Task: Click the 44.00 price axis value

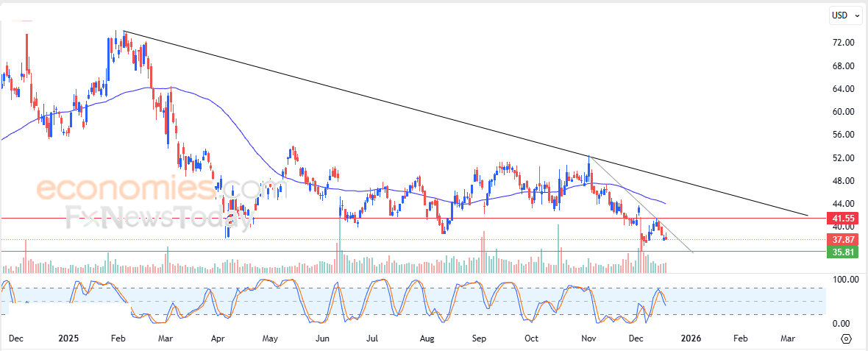Action: click(x=844, y=203)
